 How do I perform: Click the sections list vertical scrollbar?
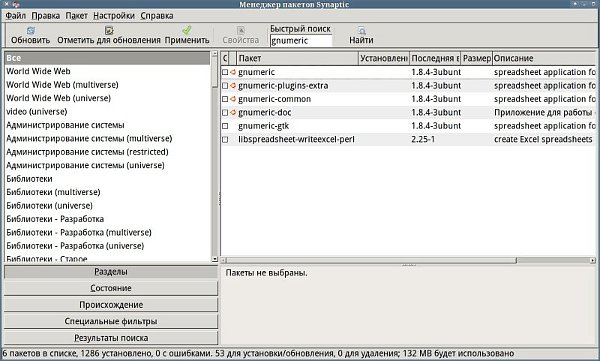(x=215, y=72)
